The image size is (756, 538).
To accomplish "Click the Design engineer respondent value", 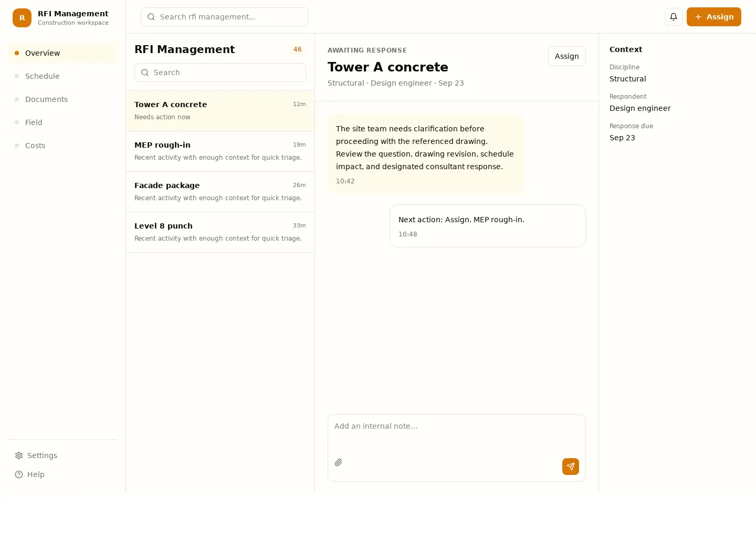I will pos(640,108).
